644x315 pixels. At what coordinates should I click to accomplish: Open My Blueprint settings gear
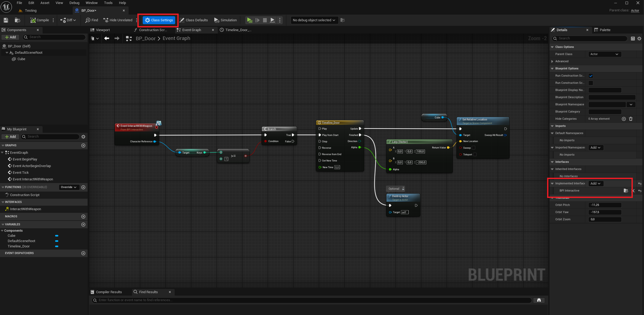point(83,137)
